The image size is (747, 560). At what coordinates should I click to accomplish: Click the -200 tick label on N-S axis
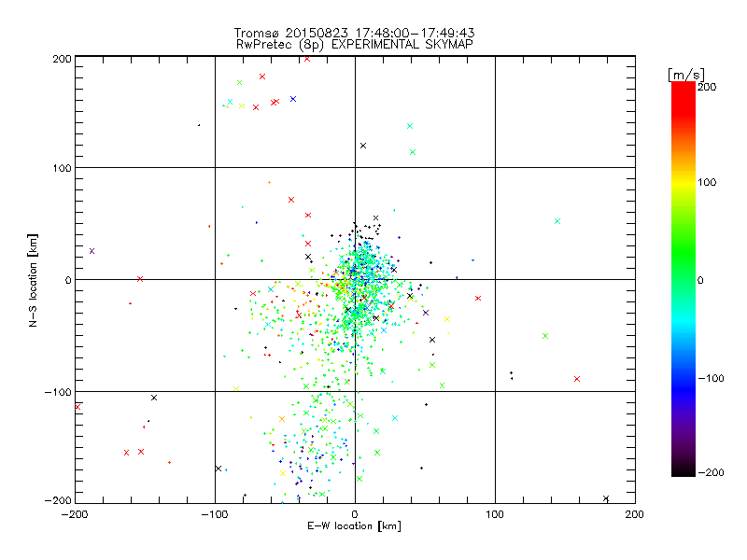(x=58, y=500)
